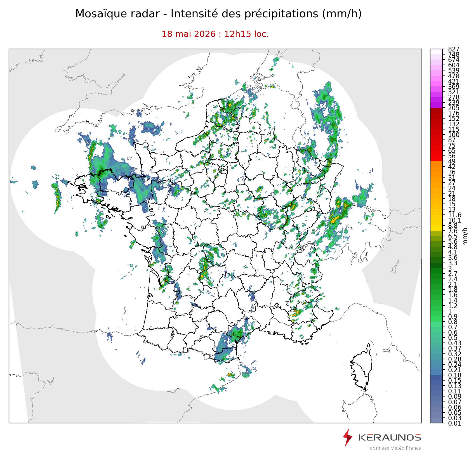Image resolution: width=476 pixels, height=458 pixels.
Task: Click the mm/h axis label of colorbar
Action: coord(465,236)
